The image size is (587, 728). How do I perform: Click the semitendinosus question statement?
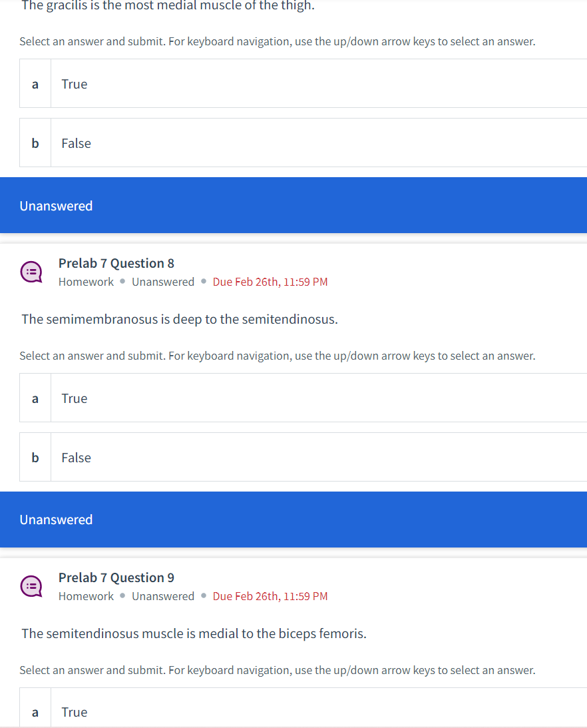[x=194, y=633]
